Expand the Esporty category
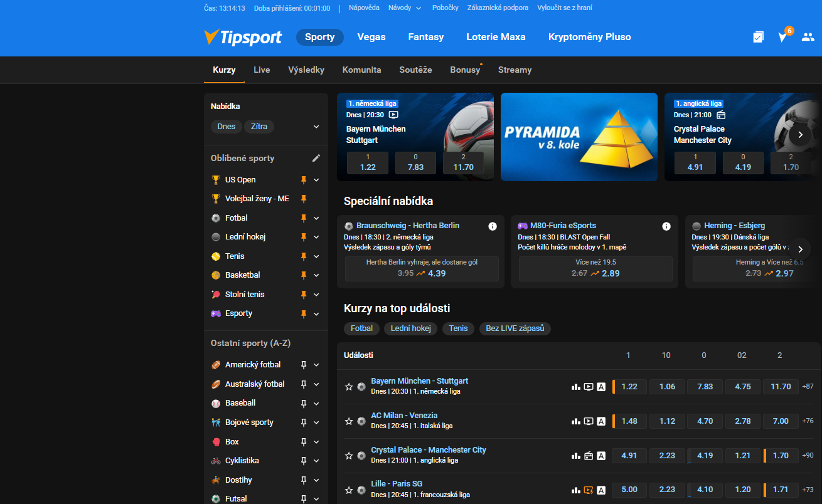Viewport: 822px width, 504px height. 316,313
